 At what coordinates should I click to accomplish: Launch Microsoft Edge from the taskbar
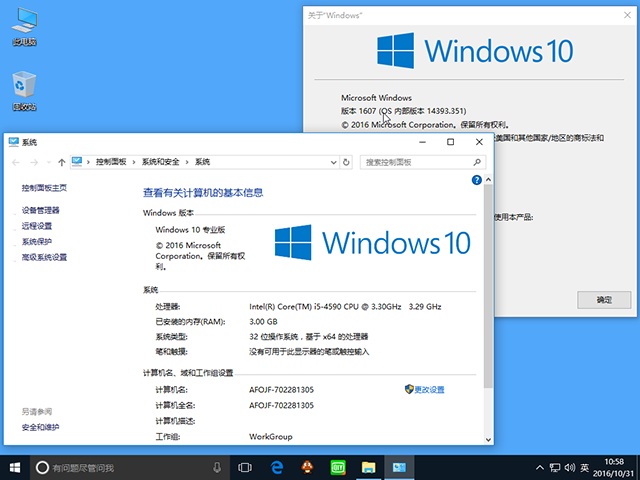point(276,467)
